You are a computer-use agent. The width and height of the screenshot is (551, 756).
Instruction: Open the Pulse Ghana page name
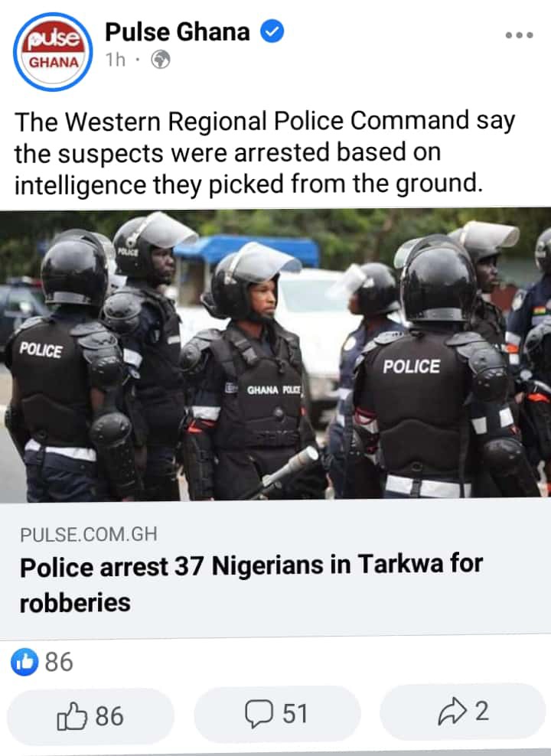tap(177, 32)
